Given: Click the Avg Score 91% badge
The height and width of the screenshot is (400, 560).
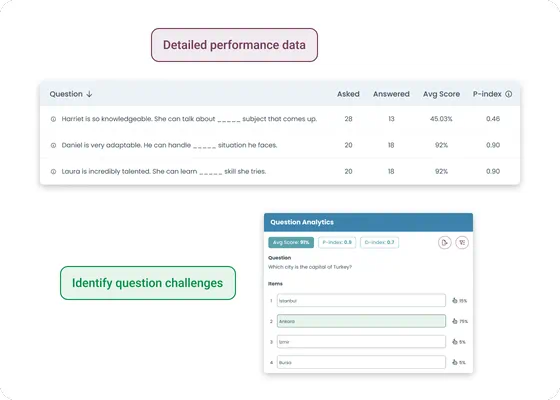Looking at the screenshot, I should point(291,242).
